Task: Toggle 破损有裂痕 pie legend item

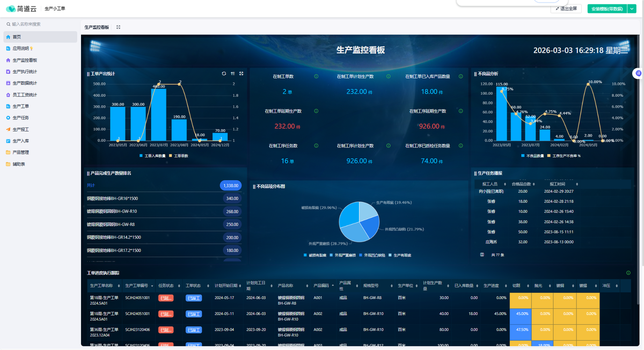Action: point(315,255)
